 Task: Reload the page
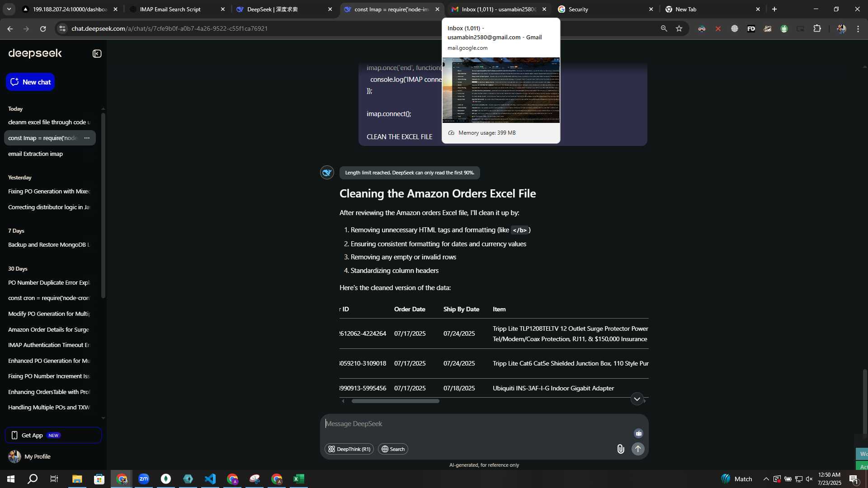click(x=43, y=28)
